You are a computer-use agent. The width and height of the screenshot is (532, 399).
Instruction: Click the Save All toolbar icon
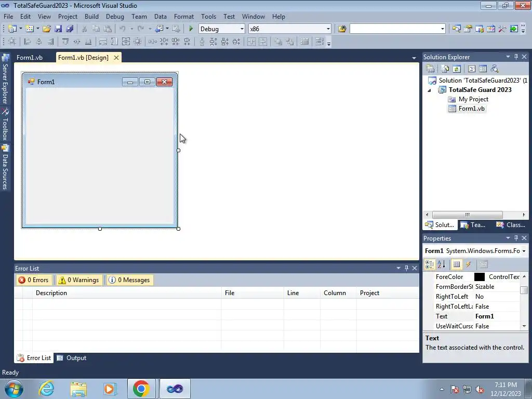(x=70, y=29)
